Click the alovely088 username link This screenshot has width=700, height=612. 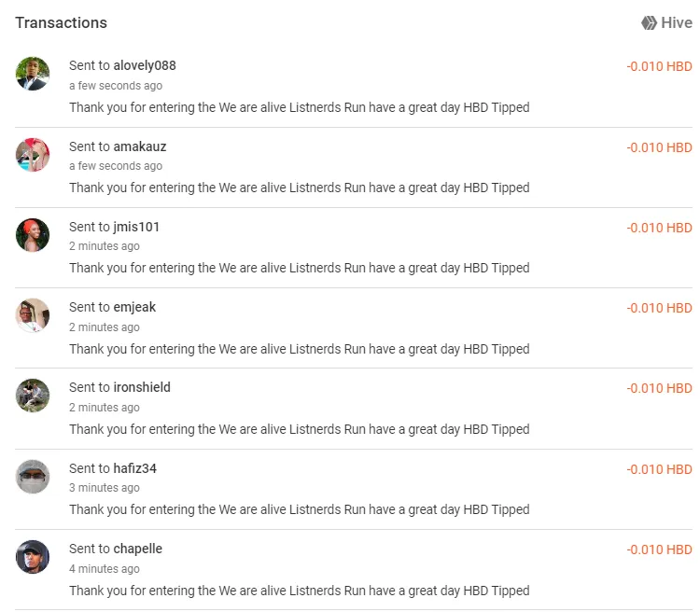pyautogui.click(x=145, y=65)
